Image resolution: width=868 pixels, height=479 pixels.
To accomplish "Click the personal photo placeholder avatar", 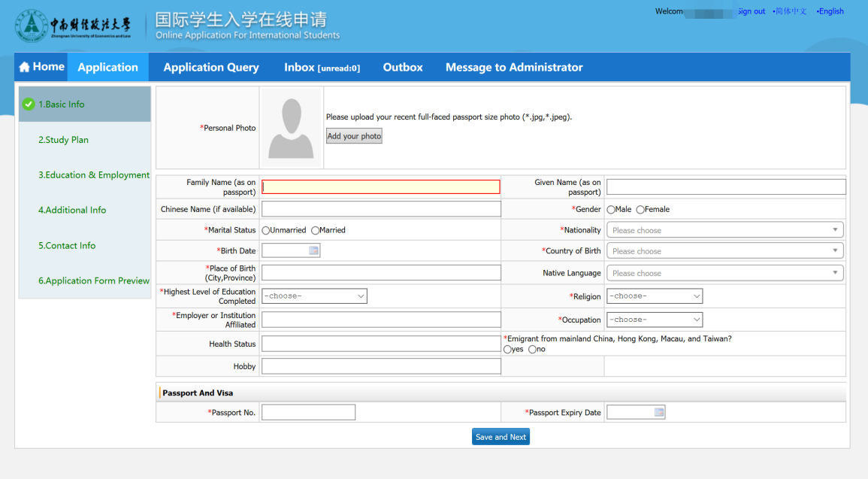I will [x=291, y=127].
